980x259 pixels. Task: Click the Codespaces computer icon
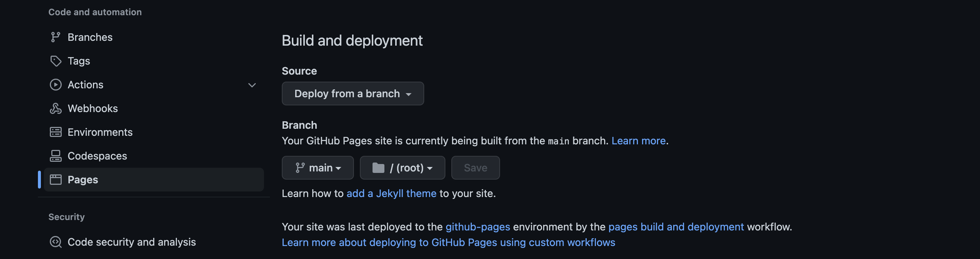coord(55,156)
